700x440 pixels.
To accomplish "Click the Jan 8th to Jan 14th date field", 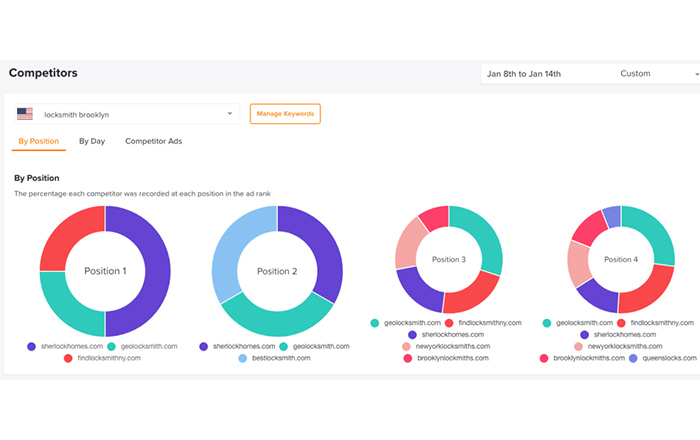I will (x=524, y=74).
